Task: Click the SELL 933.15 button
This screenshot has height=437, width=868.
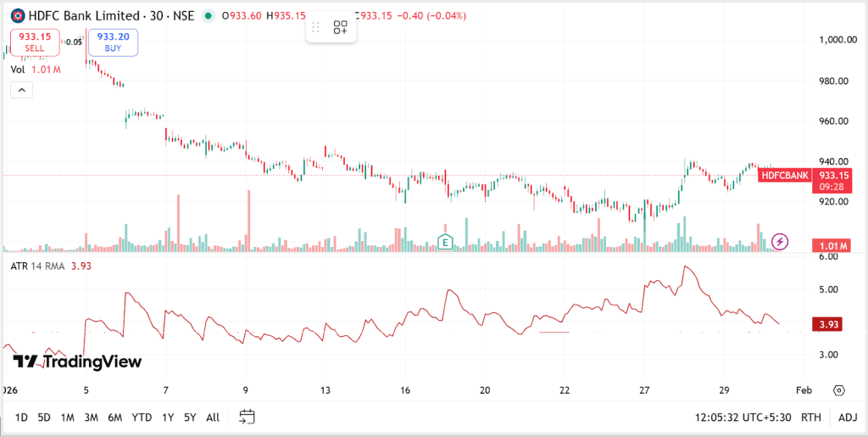Action: (x=28, y=42)
